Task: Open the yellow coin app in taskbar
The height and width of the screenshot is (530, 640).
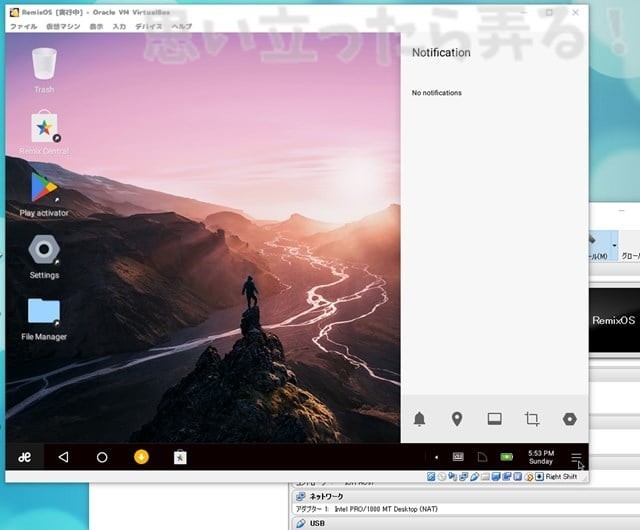Action: click(141, 457)
